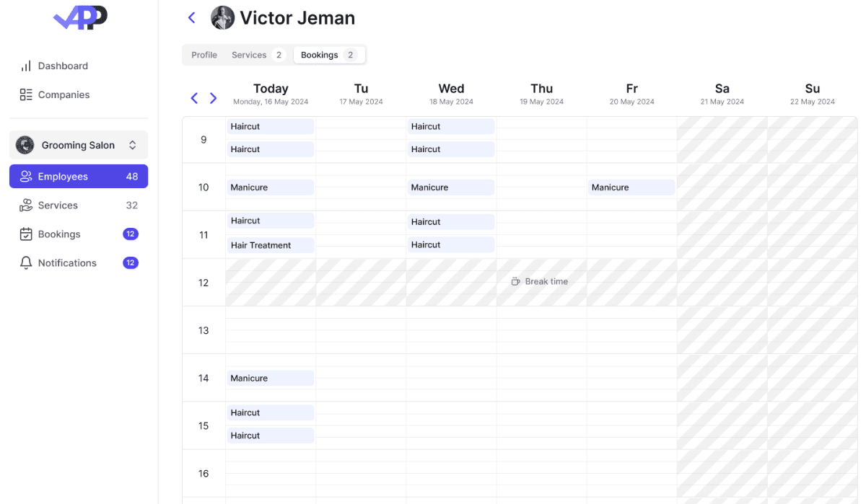866x504 pixels.
Task: Select the Manicure booking on Friday
Action: [631, 187]
